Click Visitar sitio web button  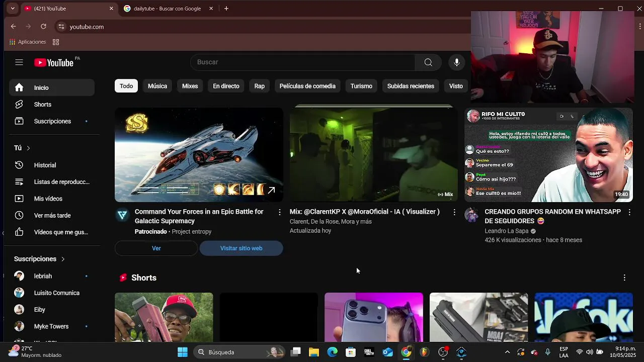click(241, 248)
